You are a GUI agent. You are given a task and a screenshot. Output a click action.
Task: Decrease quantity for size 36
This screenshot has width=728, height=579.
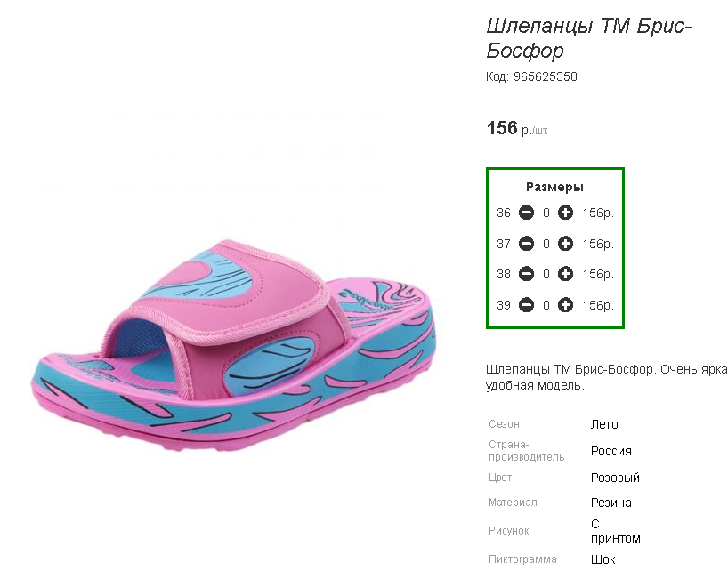tap(527, 213)
